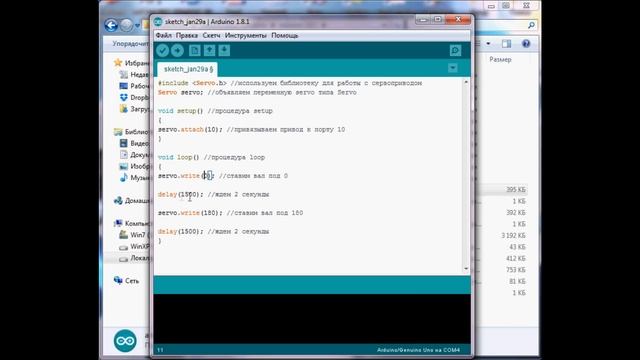Select WinXP drive in Explorer sidebar

pos(134,247)
